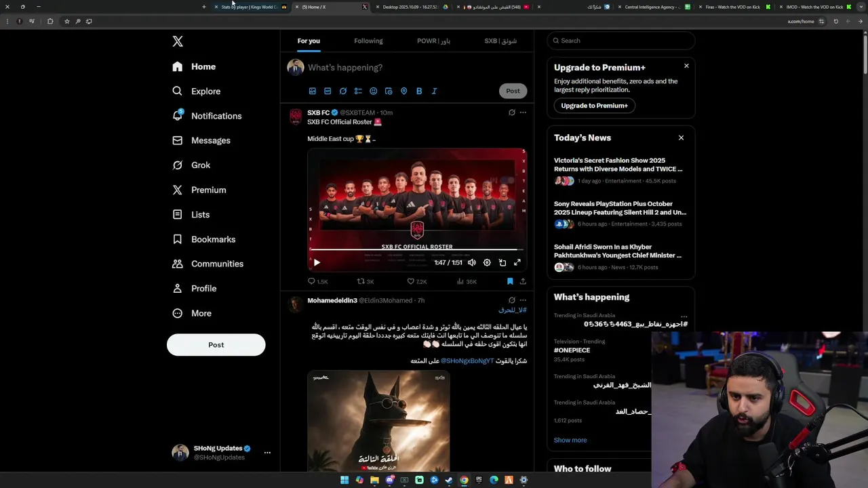Viewport: 868px width, 488px height.
Task: Seek on the SXB FC video progress bar
Action: pos(416,250)
